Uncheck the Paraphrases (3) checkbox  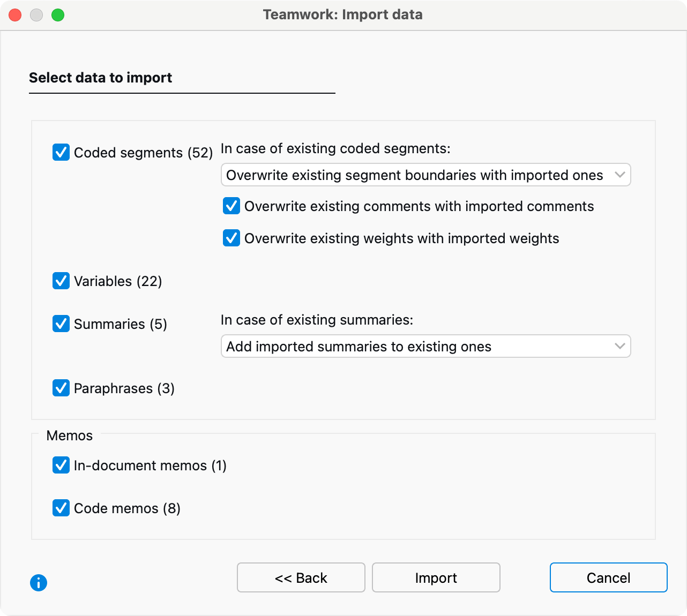point(61,388)
